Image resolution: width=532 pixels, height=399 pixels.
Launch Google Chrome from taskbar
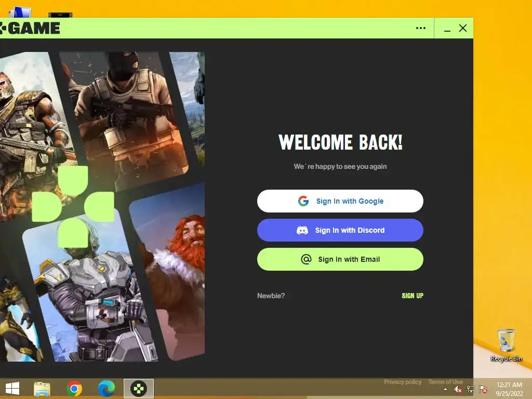pyautogui.click(x=74, y=389)
